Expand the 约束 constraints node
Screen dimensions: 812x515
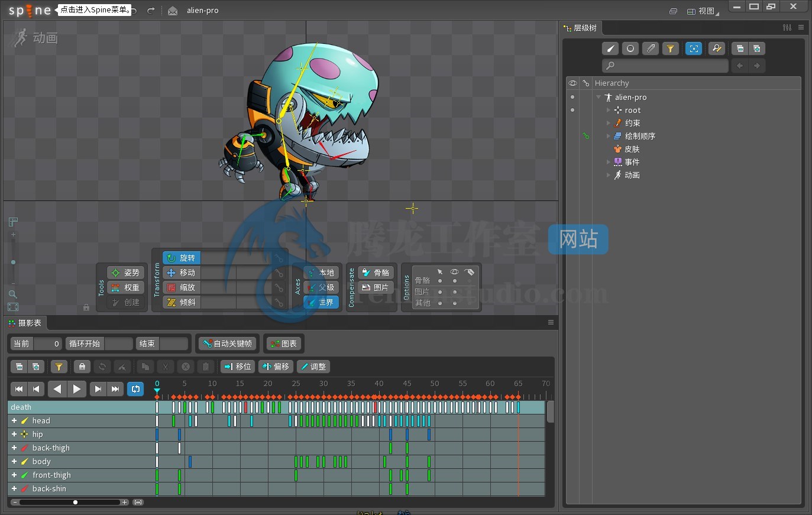click(x=608, y=123)
